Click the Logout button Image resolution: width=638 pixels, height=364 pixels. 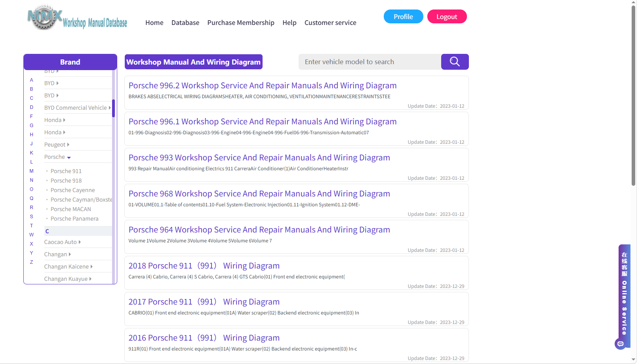pyautogui.click(x=447, y=17)
